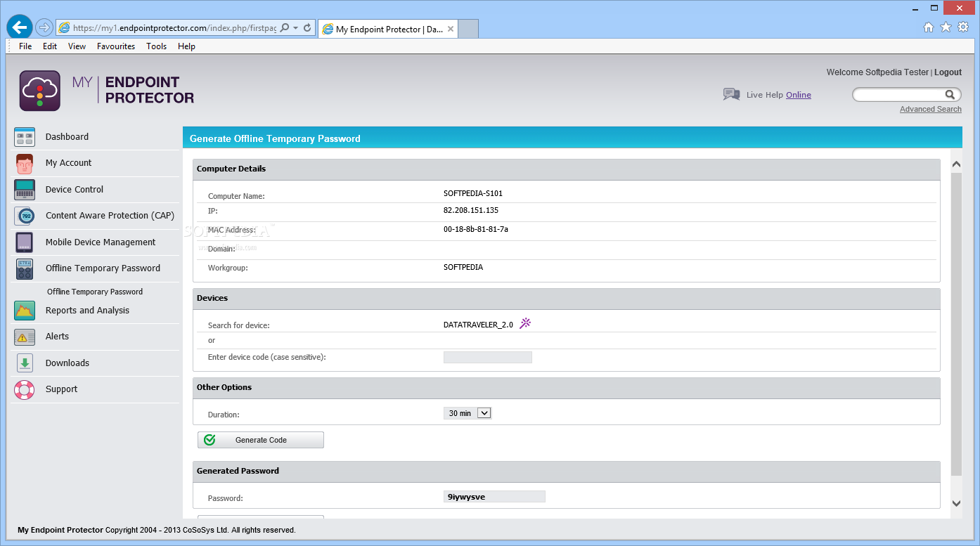The width and height of the screenshot is (980, 546).
Task: Click the scrollbar up arrow
Action: click(956, 164)
